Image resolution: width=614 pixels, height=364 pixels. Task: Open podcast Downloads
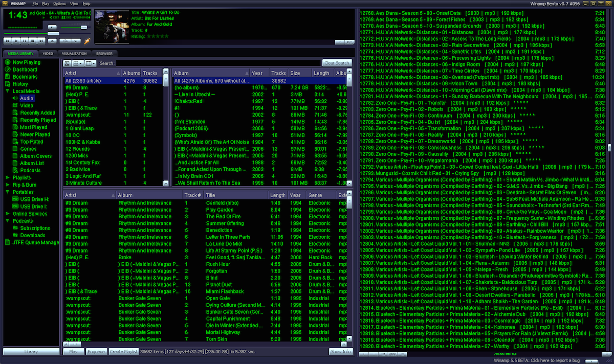pyautogui.click(x=33, y=235)
